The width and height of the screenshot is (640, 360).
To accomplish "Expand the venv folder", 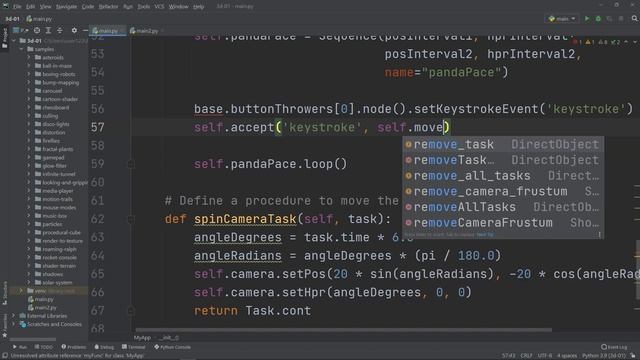I will tap(21, 291).
